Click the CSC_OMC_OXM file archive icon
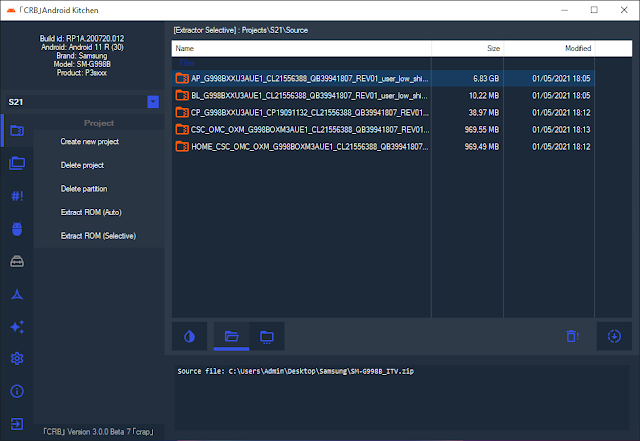The height and width of the screenshot is (441, 640). (182, 129)
